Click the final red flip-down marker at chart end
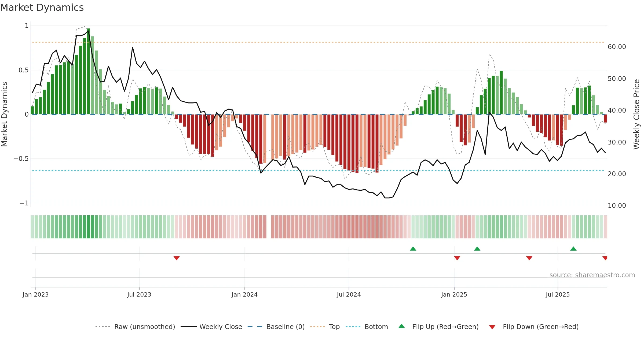This screenshot has height=362, width=644. (x=605, y=258)
